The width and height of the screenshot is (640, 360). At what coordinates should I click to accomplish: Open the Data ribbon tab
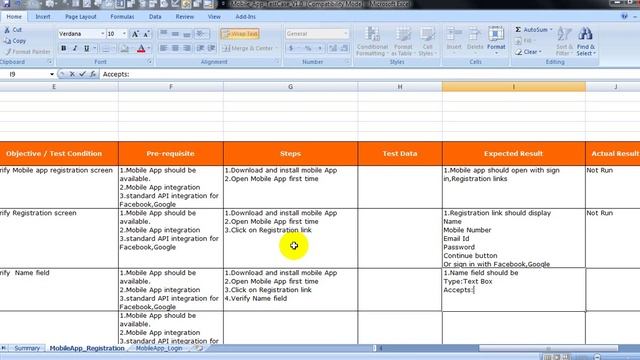(155, 17)
